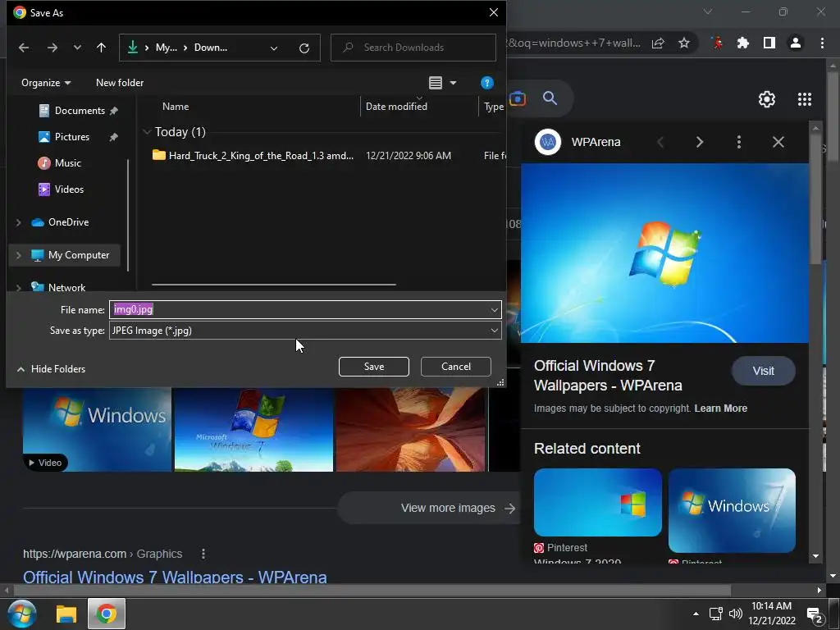Open the Save As help icon
840x630 pixels.
487,83
